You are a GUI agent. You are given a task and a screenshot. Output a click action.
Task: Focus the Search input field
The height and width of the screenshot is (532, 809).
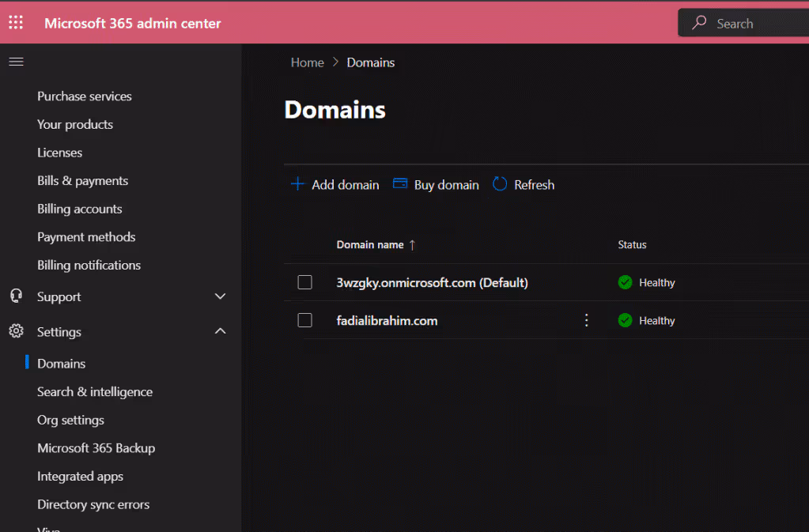coord(743,23)
